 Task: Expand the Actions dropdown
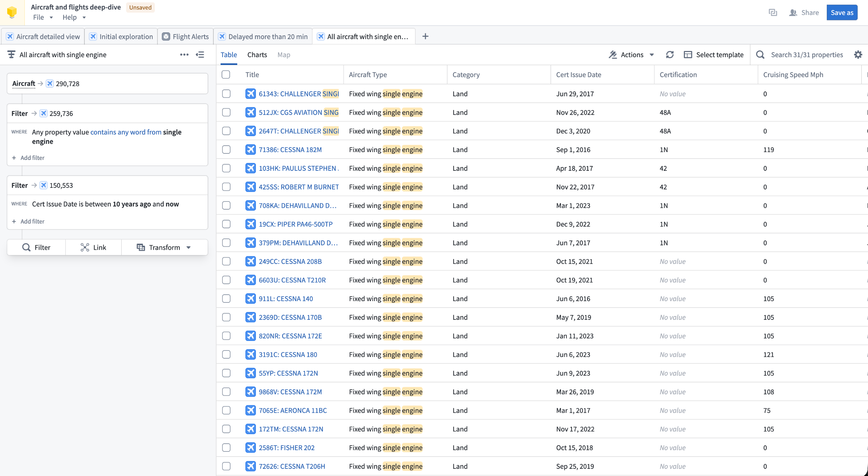(631, 55)
